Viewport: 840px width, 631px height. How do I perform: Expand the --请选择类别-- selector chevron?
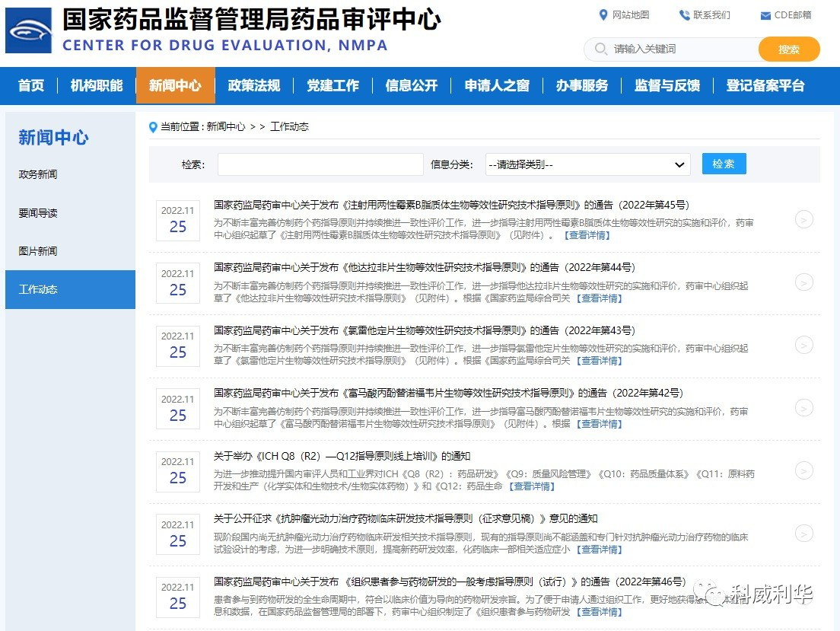(679, 164)
